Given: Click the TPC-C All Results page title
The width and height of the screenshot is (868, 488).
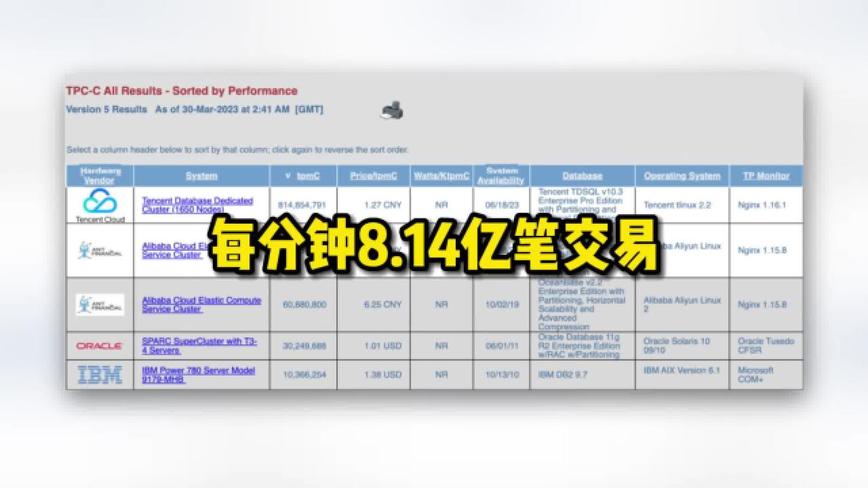Looking at the screenshot, I should click(182, 91).
